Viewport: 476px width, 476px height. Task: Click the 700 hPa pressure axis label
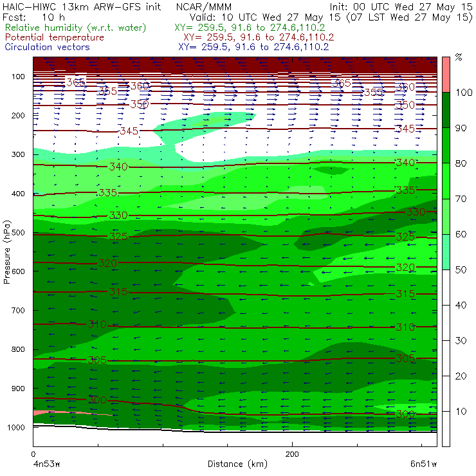point(18,310)
